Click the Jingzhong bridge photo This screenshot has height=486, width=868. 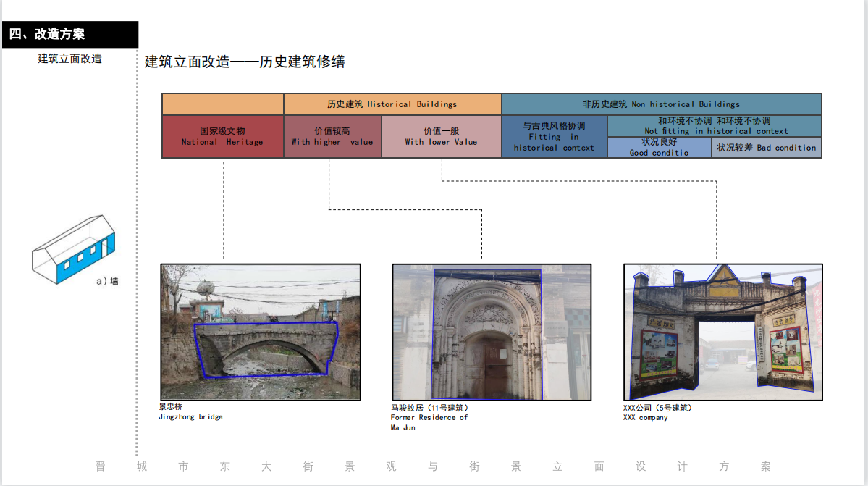pyautogui.click(x=260, y=332)
